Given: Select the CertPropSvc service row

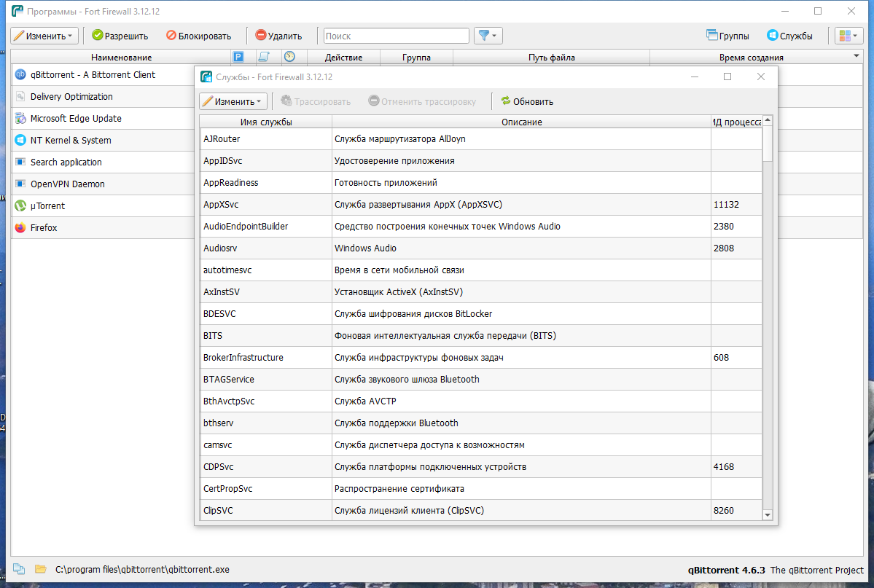Looking at the screenshot, I should pyautogui.click(x=480, y=488).
